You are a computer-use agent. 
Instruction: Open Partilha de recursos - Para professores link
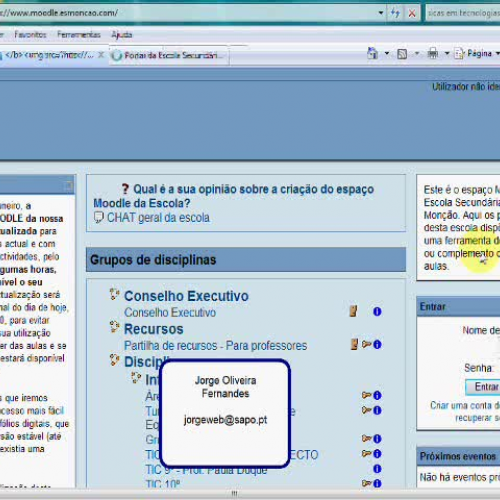click(215, 346)
